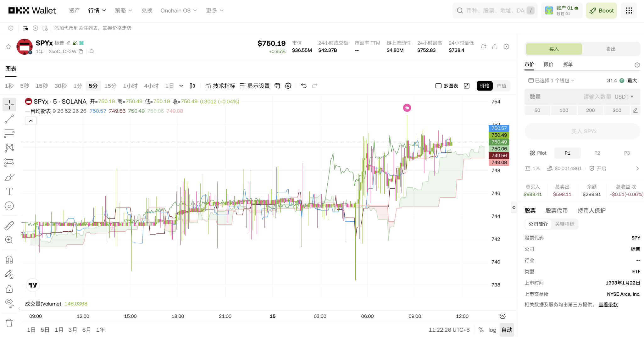This screenshot has width=644, height=337.
Task: Select the trend line drawing tool
Action: click(9, 119)
